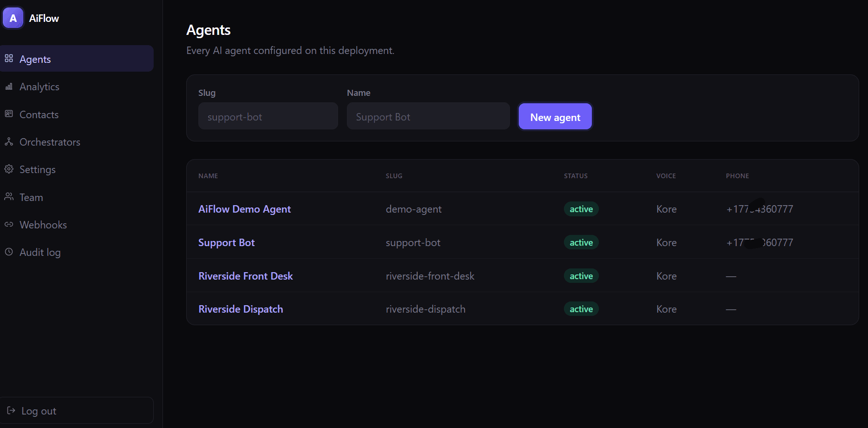Click the riverside-front-desk slug cell

pyautogui.click(x=430, y=276)
